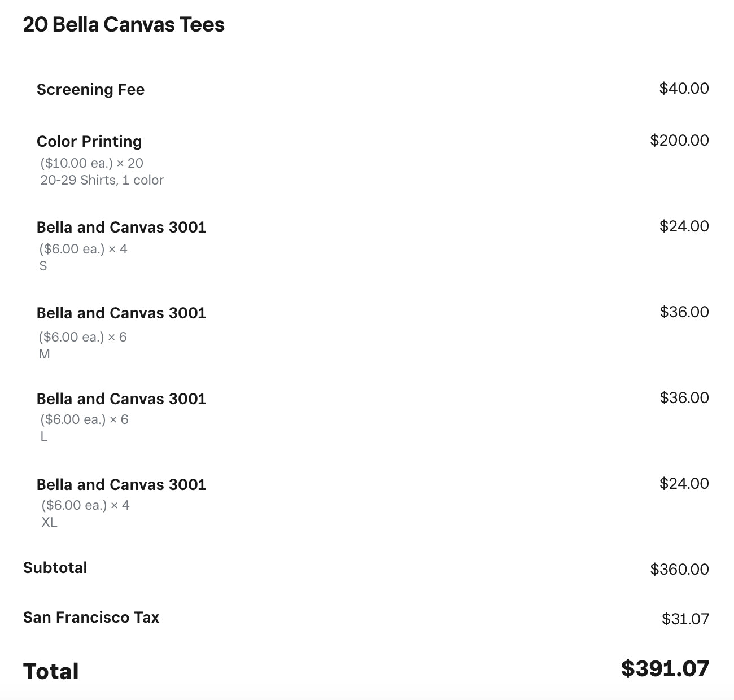Click the San Francisco Tax label
Viewport: 734px width, 700px height.
click(91, 617)
